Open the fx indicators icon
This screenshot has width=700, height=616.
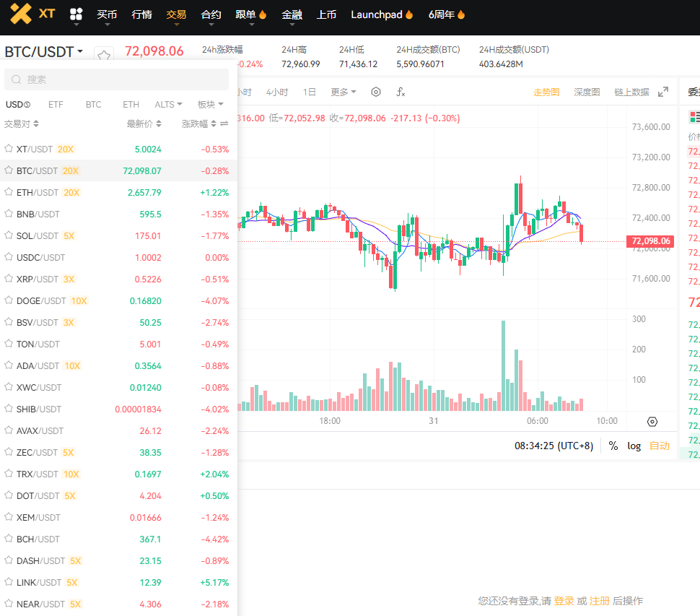pos(401,92)
